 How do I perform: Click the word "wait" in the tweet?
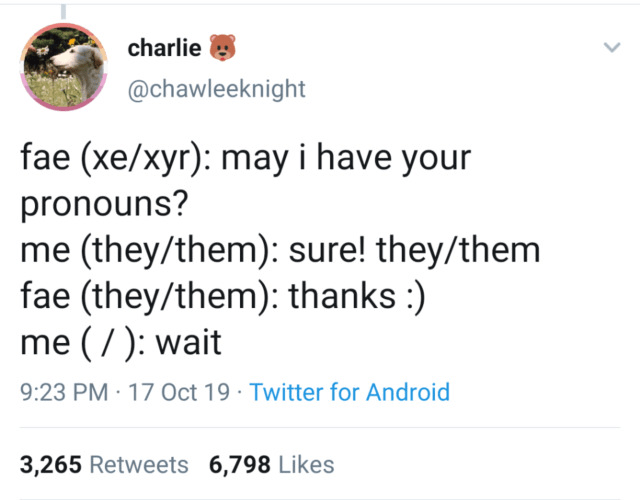click(189, 343)
